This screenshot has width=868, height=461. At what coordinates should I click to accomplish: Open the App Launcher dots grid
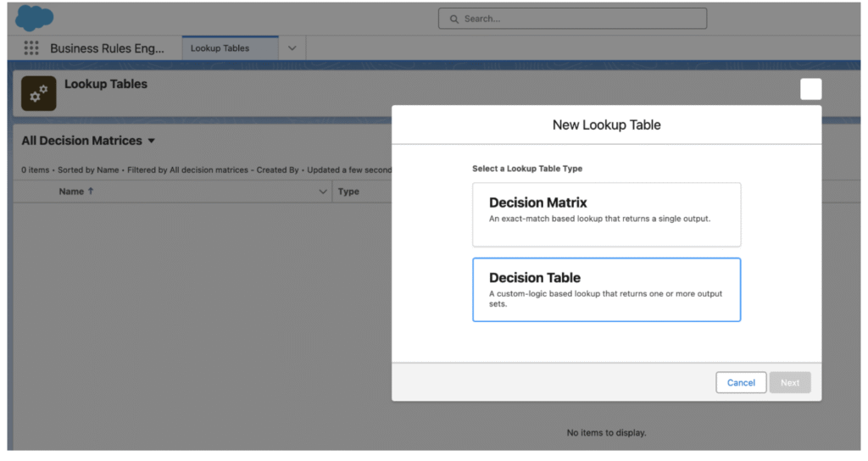[31, 48]
